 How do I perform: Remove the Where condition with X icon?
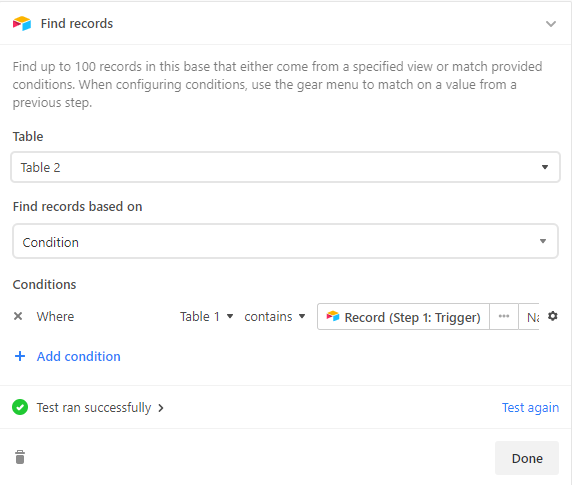[18, 316]
